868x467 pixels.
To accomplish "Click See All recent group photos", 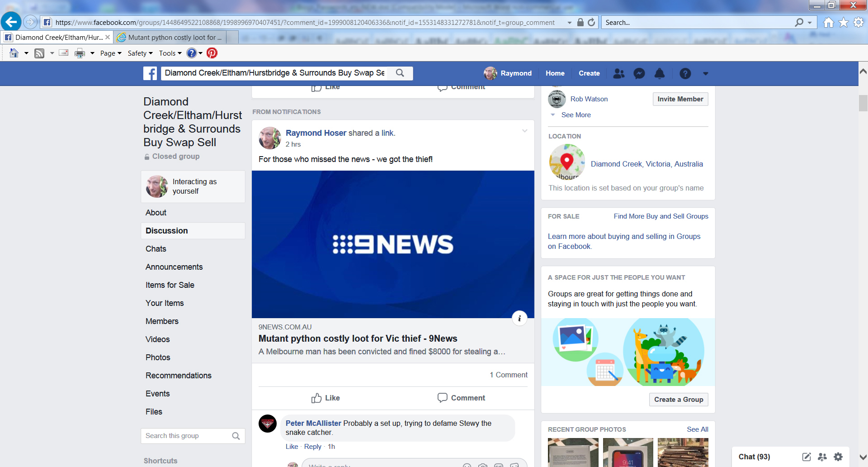I will [698, 429].
